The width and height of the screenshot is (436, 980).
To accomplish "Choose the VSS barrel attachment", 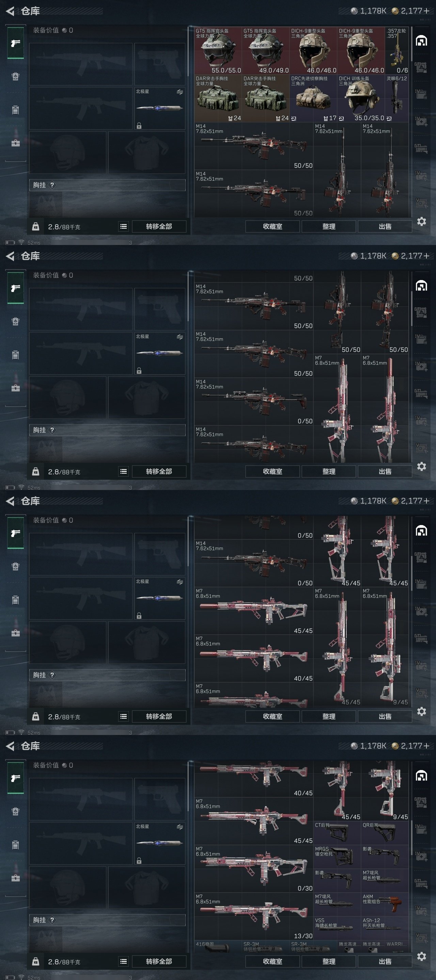I will tap(337, 928).
